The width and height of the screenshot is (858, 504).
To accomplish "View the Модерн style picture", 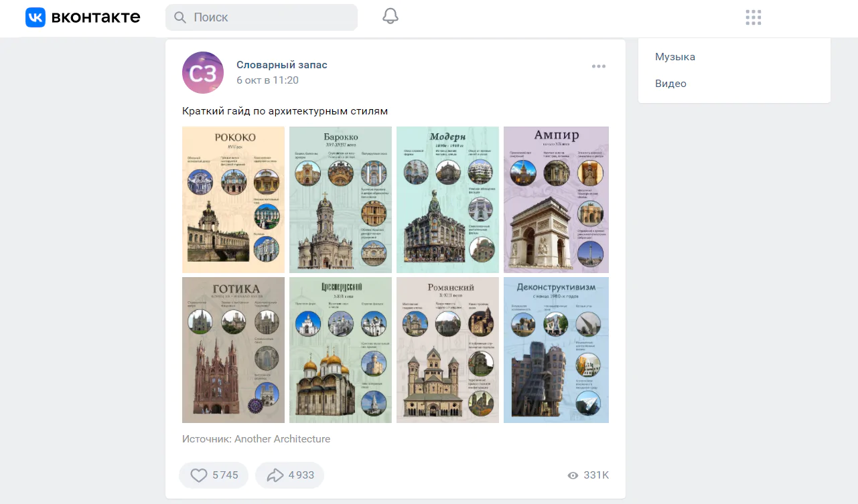I will click(x=447, y=199).
